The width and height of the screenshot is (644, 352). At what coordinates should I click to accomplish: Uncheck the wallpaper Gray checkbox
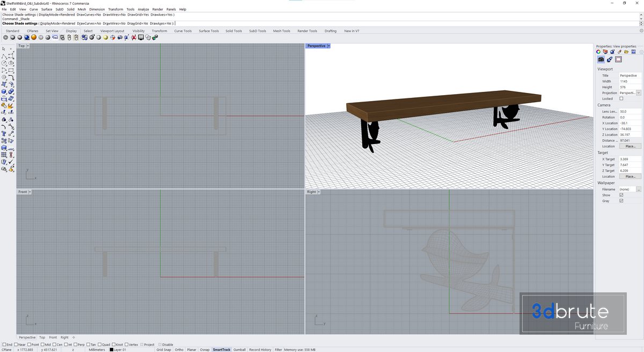pyautogui.click(x=621, y=201)
